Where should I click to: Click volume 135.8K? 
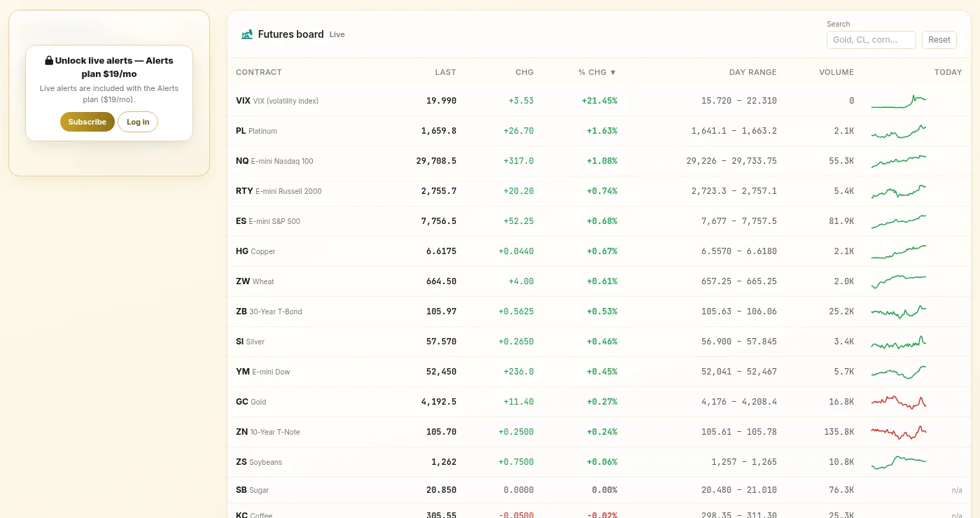pos(839,432)
